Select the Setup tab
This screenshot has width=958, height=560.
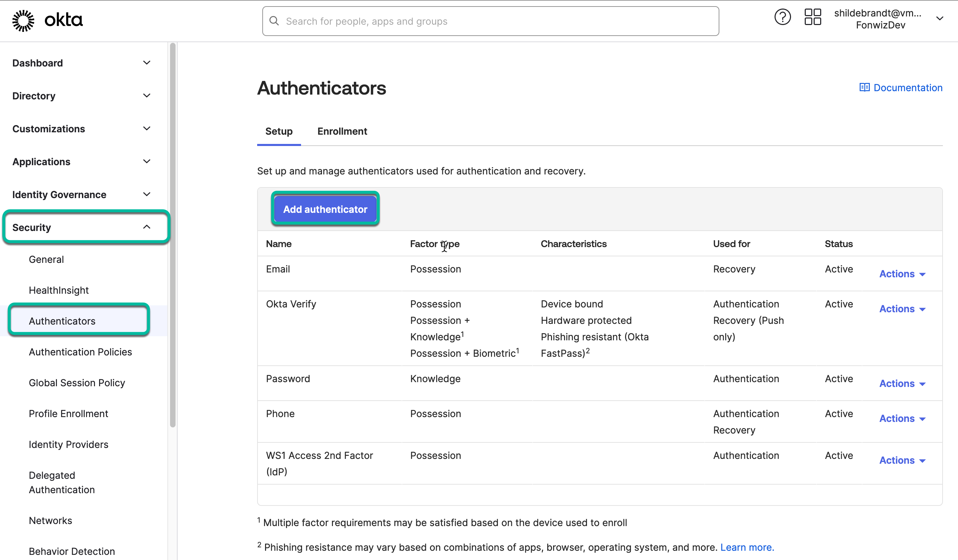(x=279, y=131)
